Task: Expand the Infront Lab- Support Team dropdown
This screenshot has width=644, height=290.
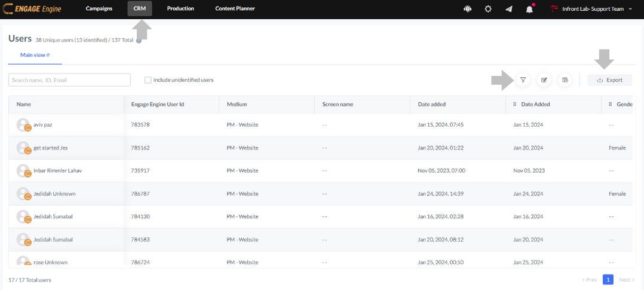Action: [630, 9]
